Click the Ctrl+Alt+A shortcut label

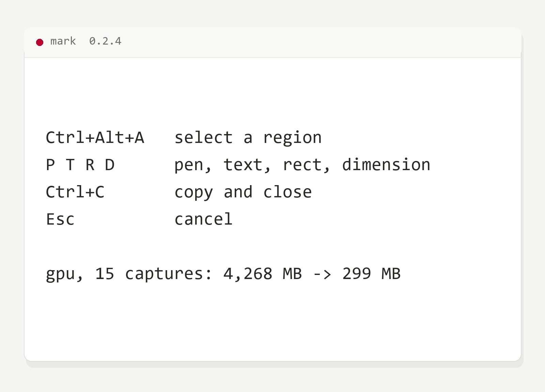click(x=95, y=137)
